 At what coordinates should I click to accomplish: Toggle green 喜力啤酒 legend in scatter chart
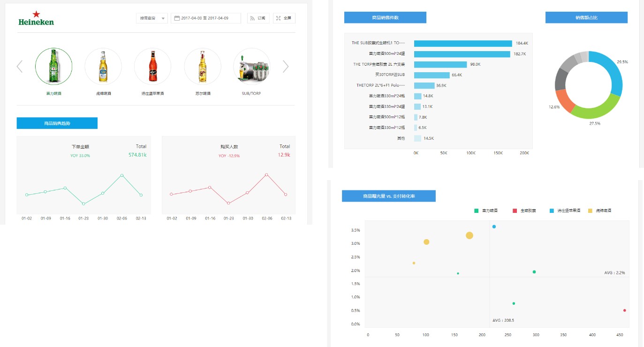coord(486,211)
